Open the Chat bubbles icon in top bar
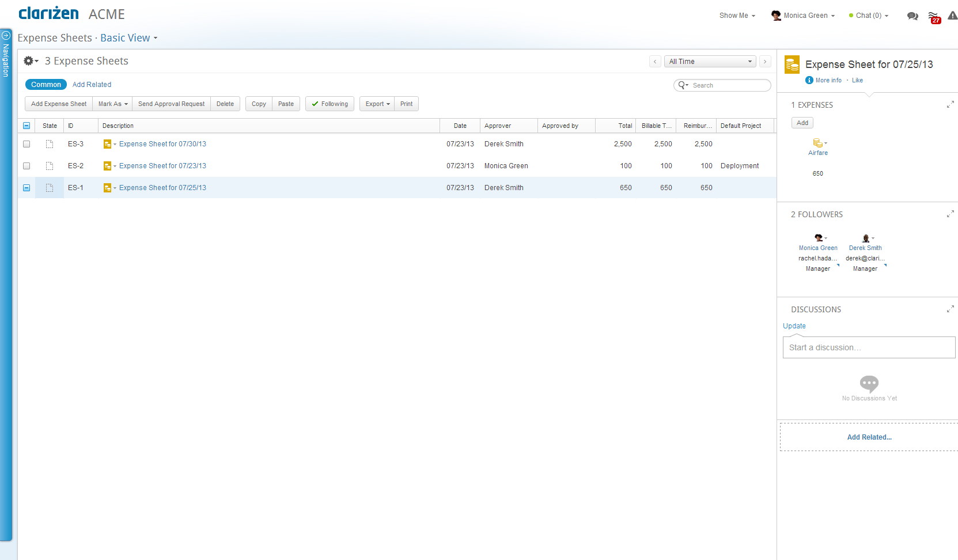Image resolution: width=958 pixels, height=560 pixels. point(912,16)
